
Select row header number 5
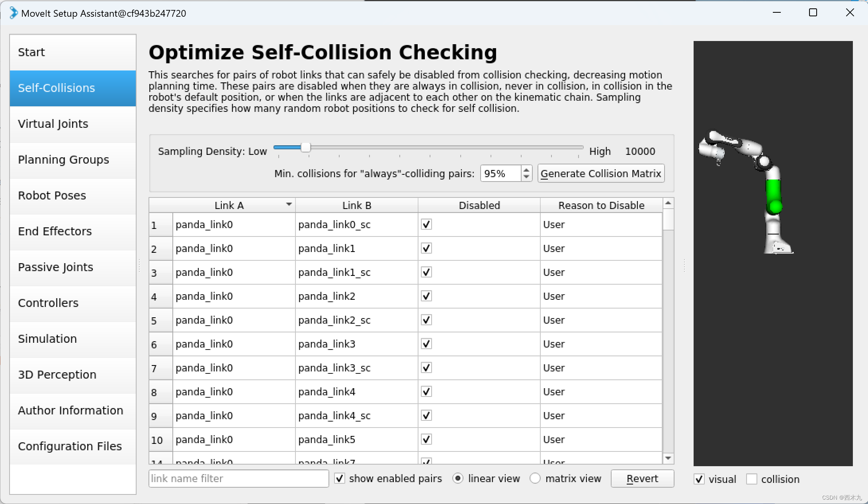tap(161, 320)
